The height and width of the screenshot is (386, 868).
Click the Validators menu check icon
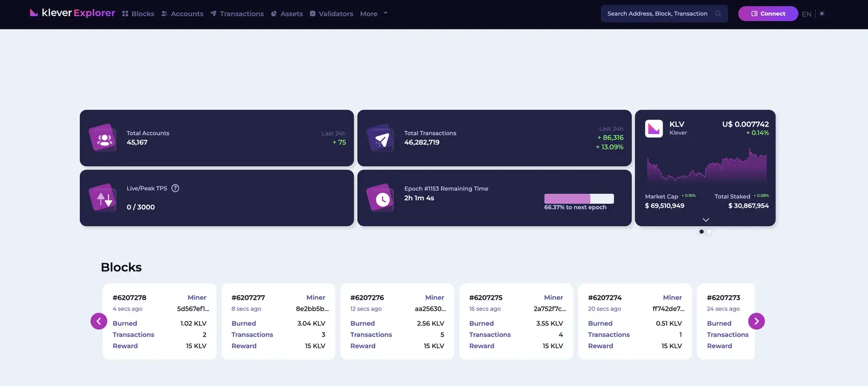click(x=312, y=13)
